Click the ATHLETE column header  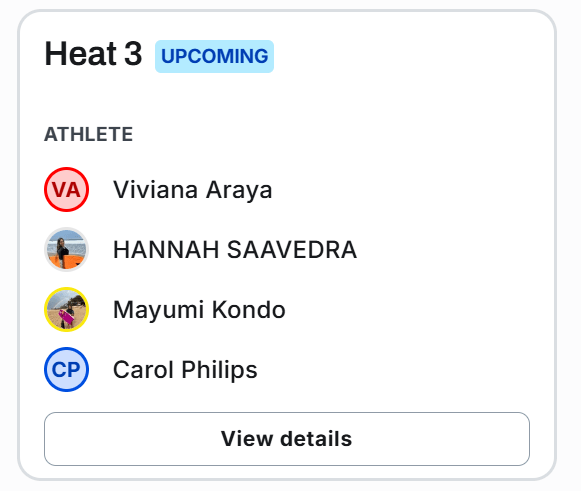[x=89, y=134]
